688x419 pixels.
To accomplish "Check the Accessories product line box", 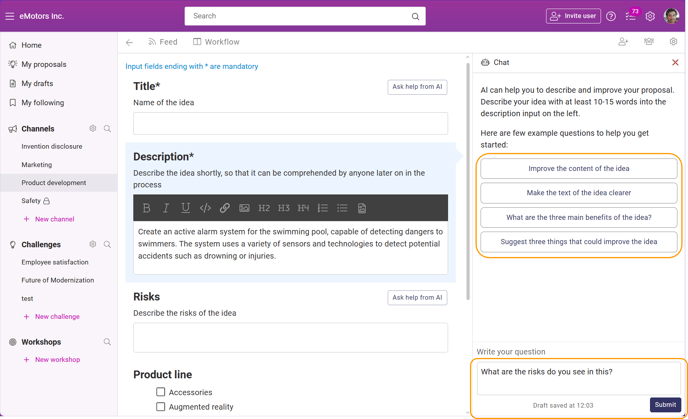I will point(161,392).
